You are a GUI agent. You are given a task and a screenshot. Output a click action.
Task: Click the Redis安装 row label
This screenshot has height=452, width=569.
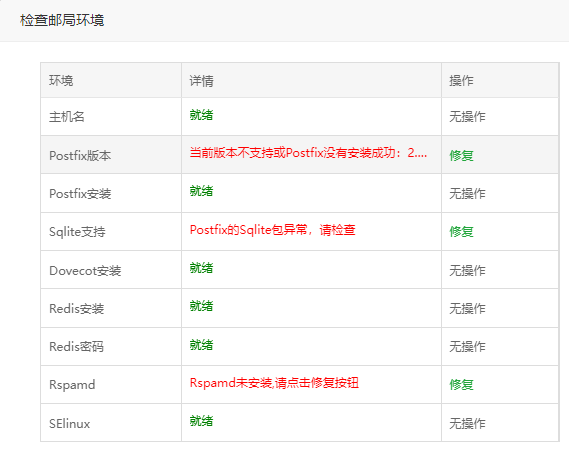point(77,309)
